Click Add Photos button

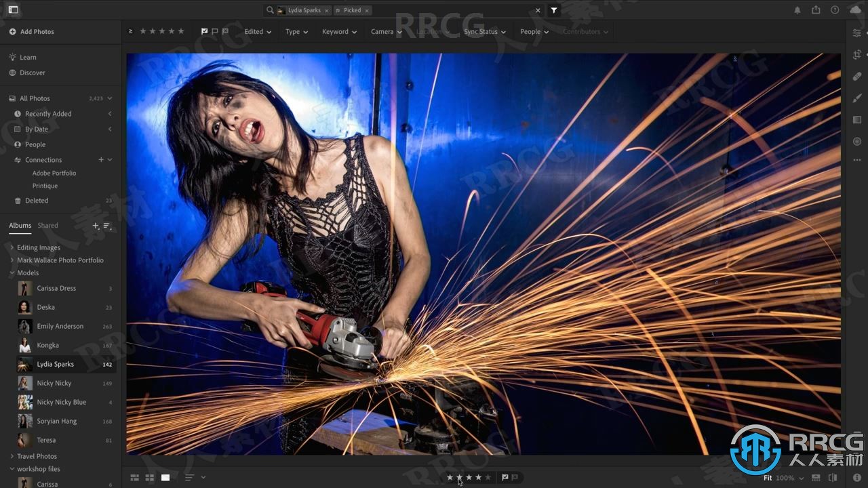pos(32,31)
